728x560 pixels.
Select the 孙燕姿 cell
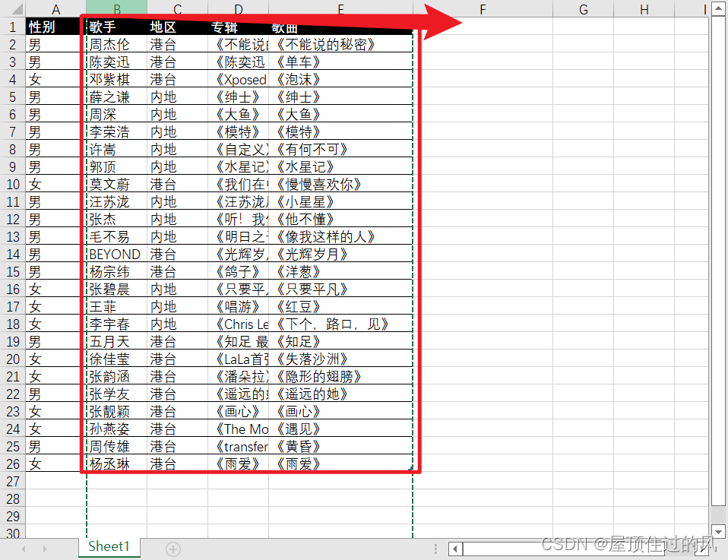pos(116,429)
